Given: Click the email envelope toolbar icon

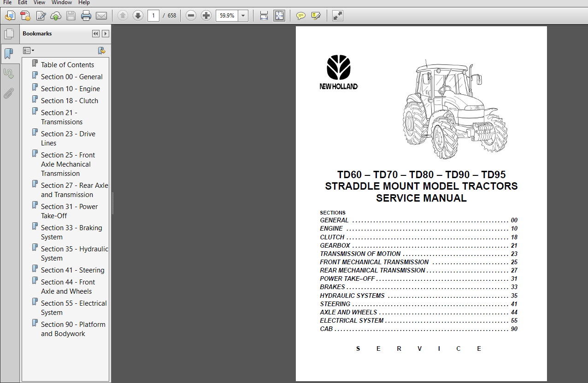Looking at the screenshot, I should pos(101,16).
